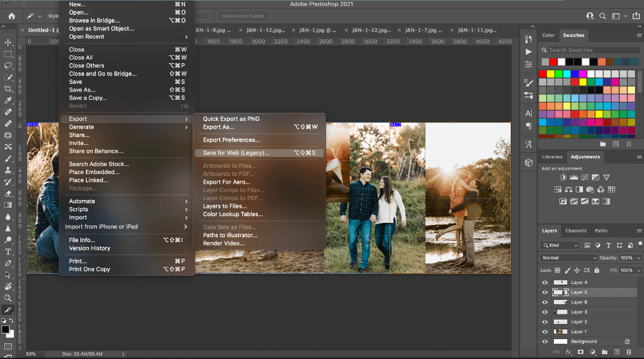Open the Opacity dropdown arrow
Image resolution: width=644 pixels, height=359 pixels.
tap(638, 258)
